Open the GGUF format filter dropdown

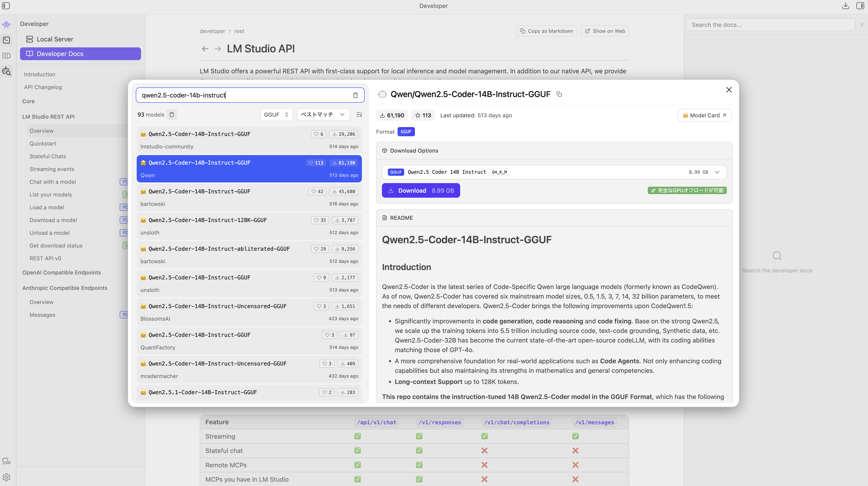276,115
